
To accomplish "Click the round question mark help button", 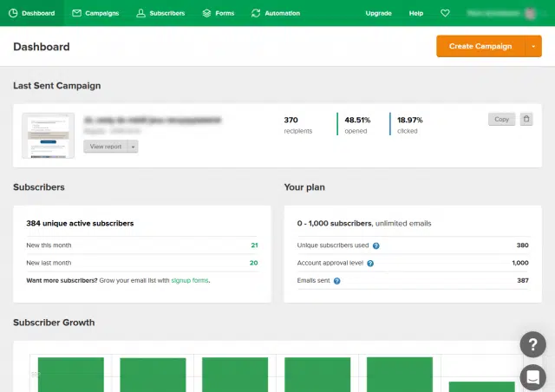I will pos(532,344).
